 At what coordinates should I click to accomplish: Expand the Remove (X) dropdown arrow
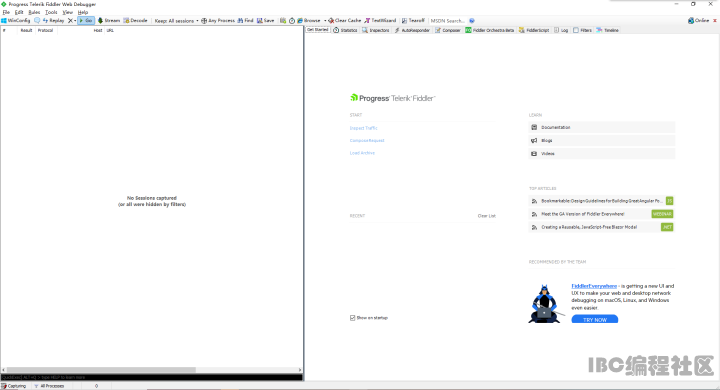75,21
